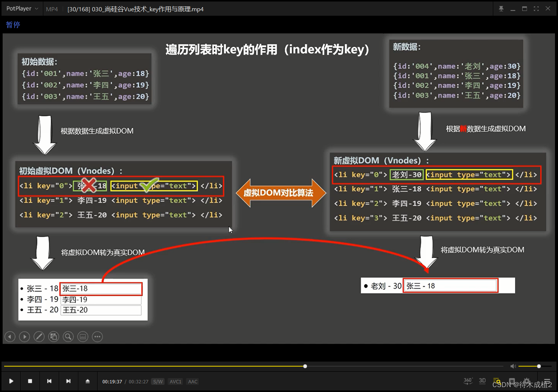Toggle the S/W decoder indicator
558x392 pixels.
pyautogui.click(x=158, y=381)
